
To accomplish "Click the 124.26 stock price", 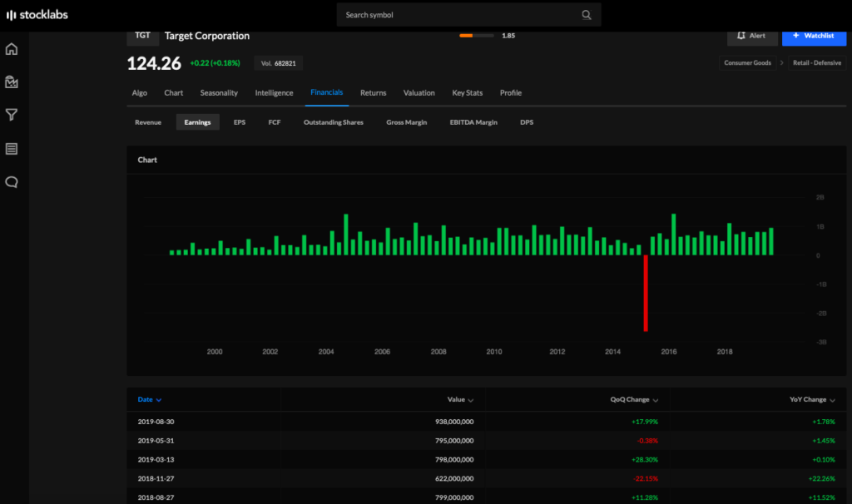I will (154, 63).
